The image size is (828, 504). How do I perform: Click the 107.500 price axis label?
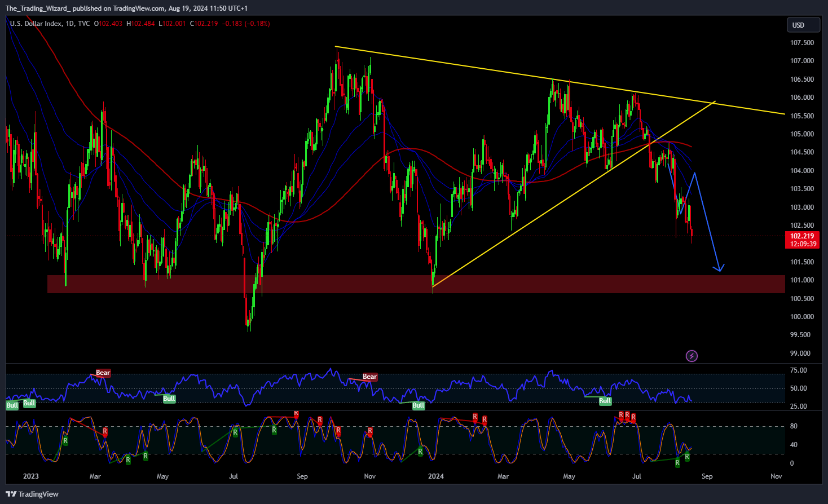point(801,43)
